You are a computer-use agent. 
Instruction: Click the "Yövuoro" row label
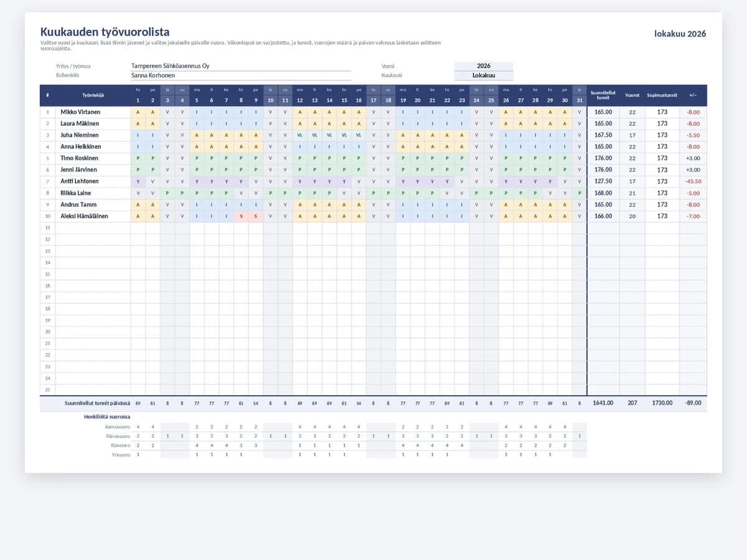pos(121,455)
